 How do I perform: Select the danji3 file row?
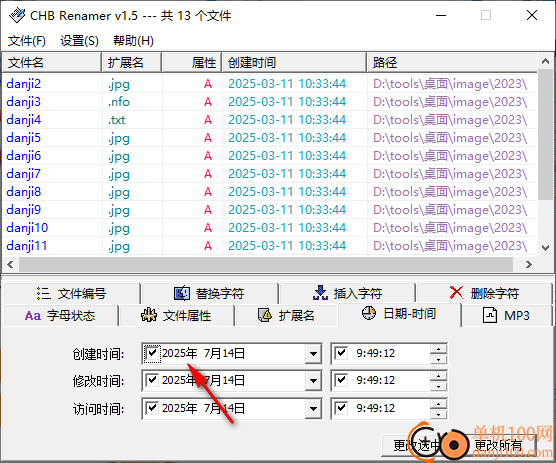pos(269,102)
